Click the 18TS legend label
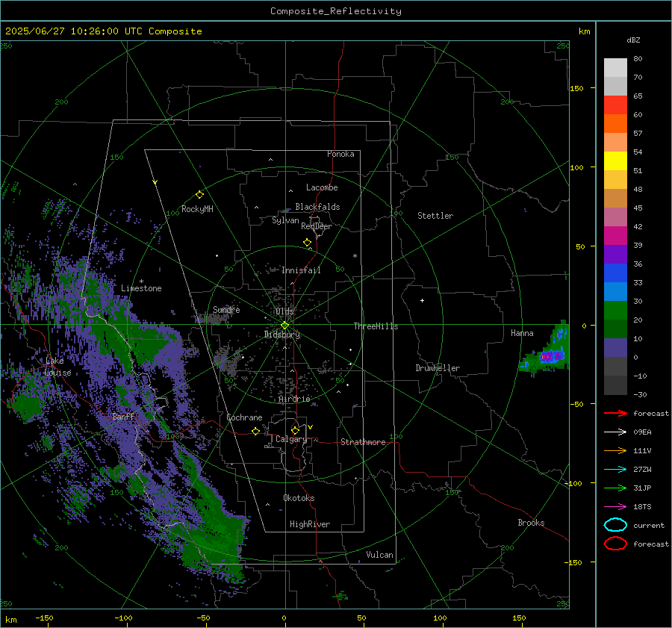672x628 pixels. [642, 507]
